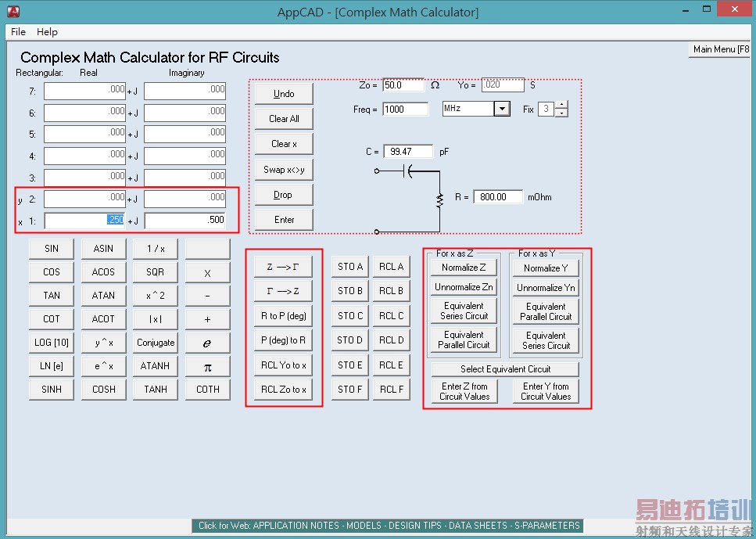The width and height of the screenshot is (756, 539).
Task: Click the Zo impedance input field
Action: [x=403, y=85]
